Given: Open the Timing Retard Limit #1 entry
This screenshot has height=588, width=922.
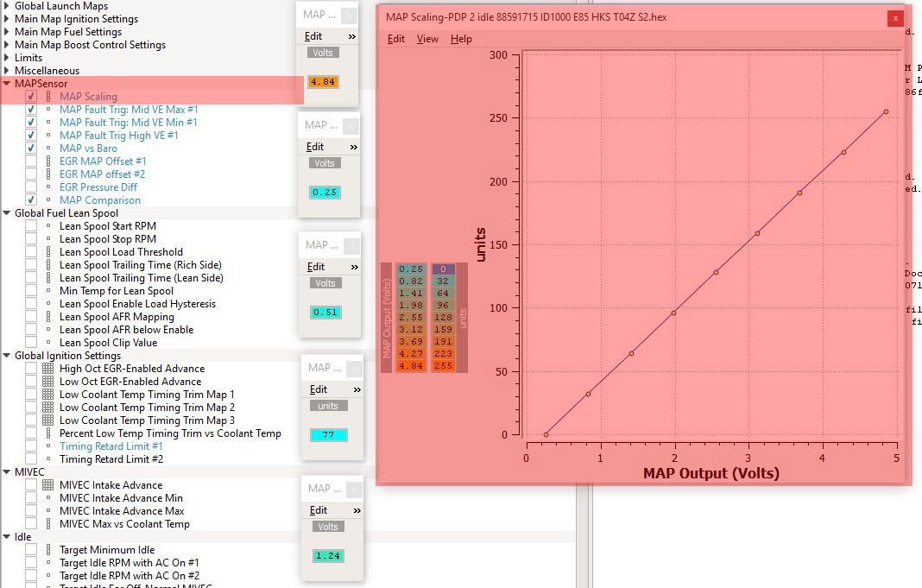Looking at the screenshot, I should [x=111, y=446].
